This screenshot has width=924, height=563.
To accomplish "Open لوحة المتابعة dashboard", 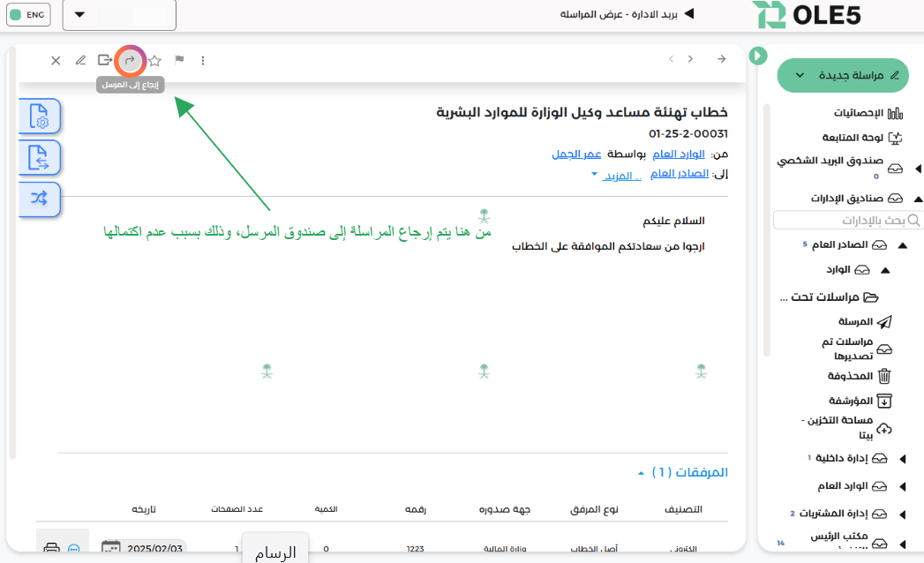I will (862, 138).
